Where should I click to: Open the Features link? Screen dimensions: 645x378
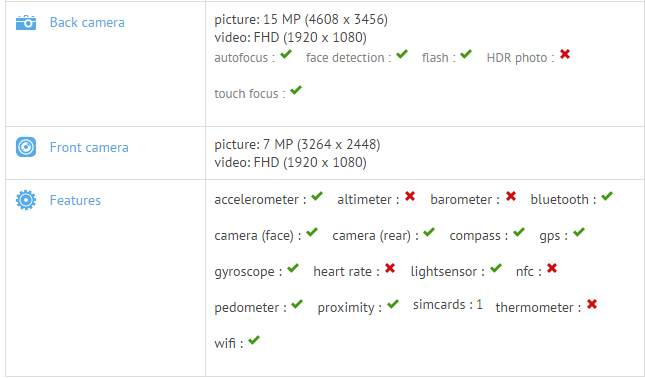[75, 200]
